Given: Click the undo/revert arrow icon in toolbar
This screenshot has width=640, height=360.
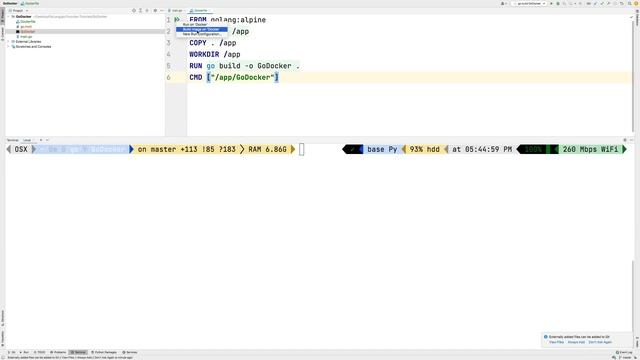Looking at the screenshot, I should coord(622,3).
